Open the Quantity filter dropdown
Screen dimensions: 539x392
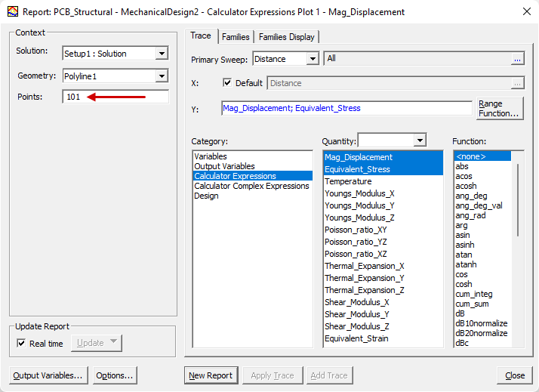tap(420, 140)
